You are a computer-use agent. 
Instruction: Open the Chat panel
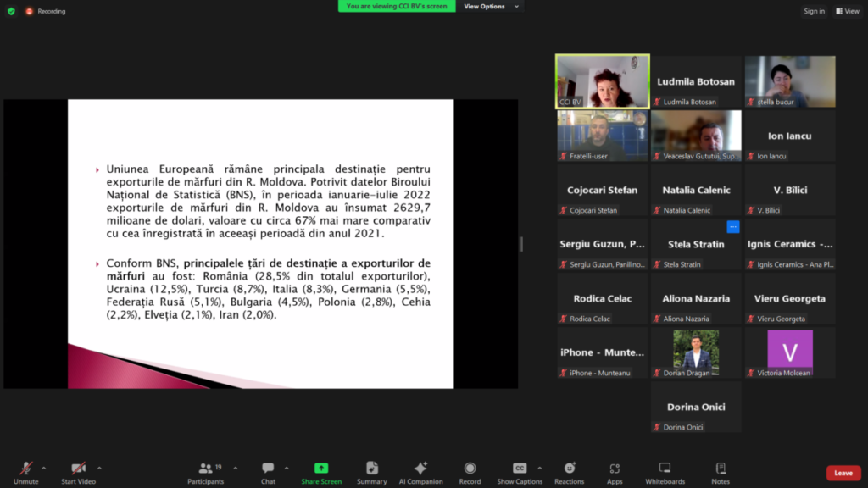(x=268, y=473)
